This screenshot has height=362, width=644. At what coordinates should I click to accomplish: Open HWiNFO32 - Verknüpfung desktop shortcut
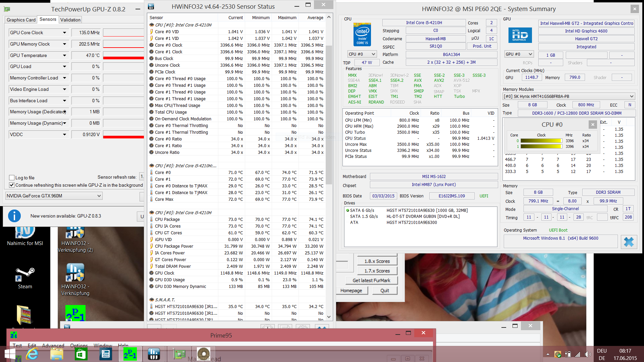75,280
